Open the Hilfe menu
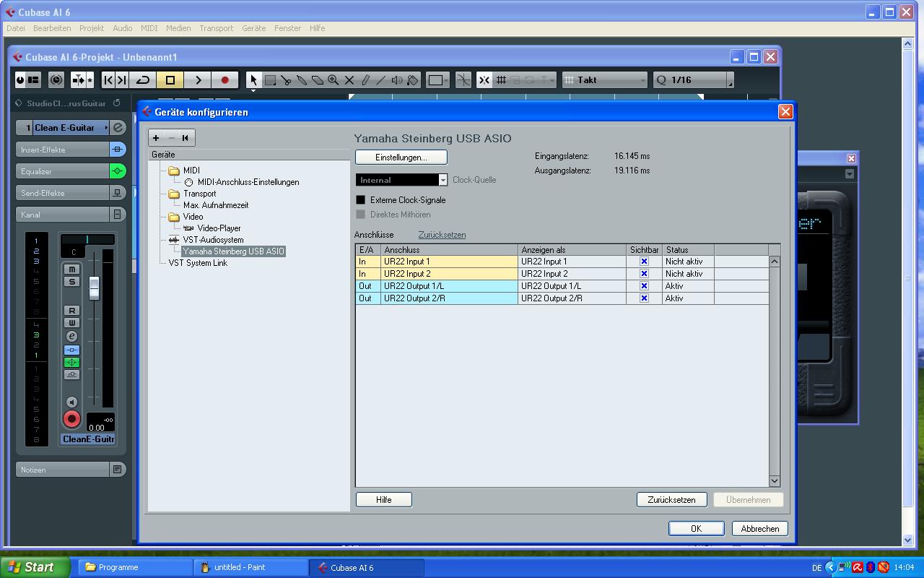 317,28
